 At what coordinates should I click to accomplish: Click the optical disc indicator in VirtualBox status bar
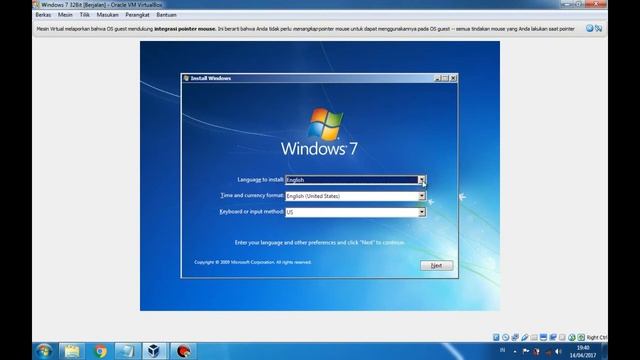point(506,337)
